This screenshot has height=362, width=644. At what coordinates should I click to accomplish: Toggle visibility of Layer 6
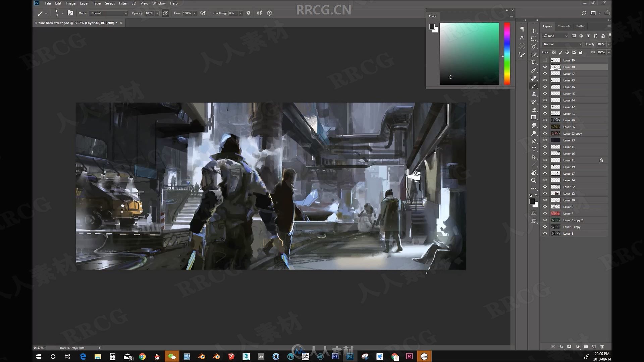click(545, 233)
